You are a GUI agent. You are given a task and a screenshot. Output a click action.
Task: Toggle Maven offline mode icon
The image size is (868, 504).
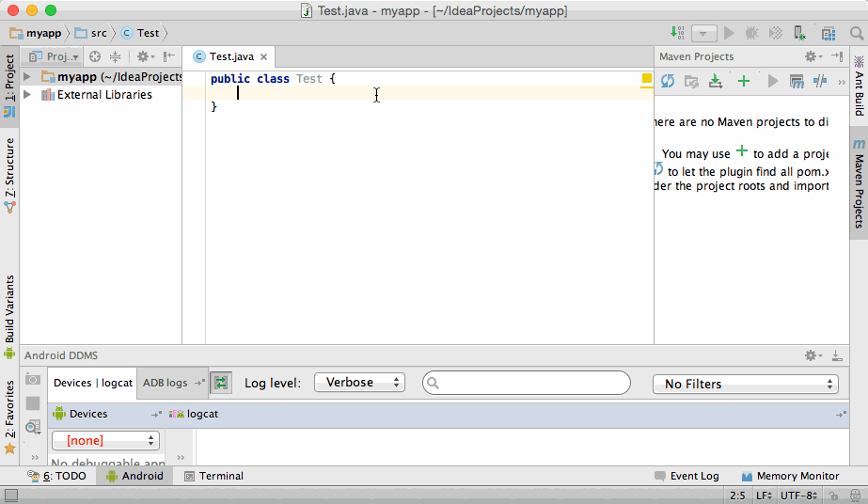point(819,82)
